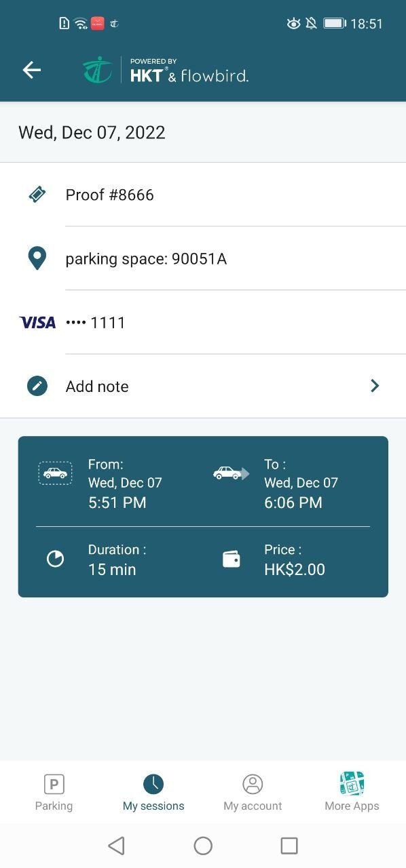Tap the VISA card logo
Image resolution: width=406 pixels, height=868 pixels.
37,323
